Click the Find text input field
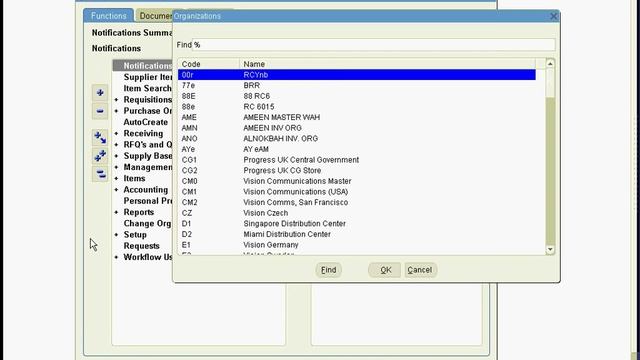This screenshot has height=360, width=640. (373, 45)
